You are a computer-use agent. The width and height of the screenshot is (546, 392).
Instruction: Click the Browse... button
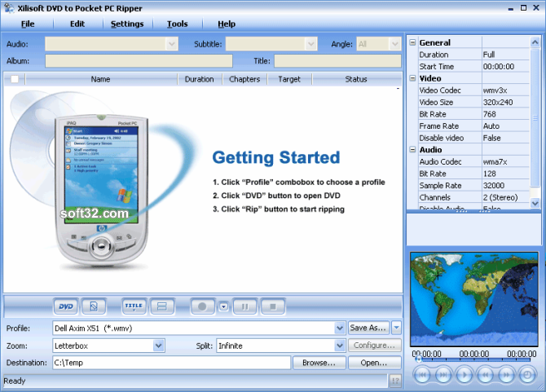pyautogui.click(x=319, y=363)
